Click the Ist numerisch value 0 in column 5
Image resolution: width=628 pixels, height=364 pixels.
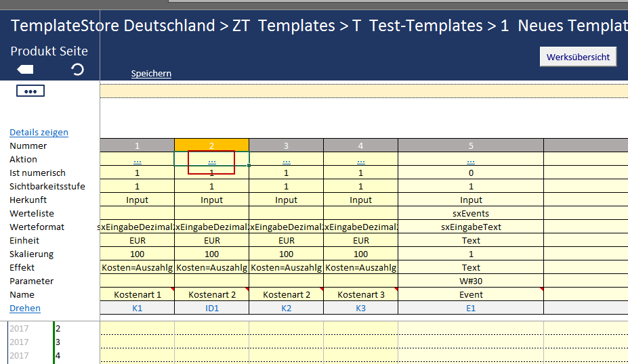[471, 173]
